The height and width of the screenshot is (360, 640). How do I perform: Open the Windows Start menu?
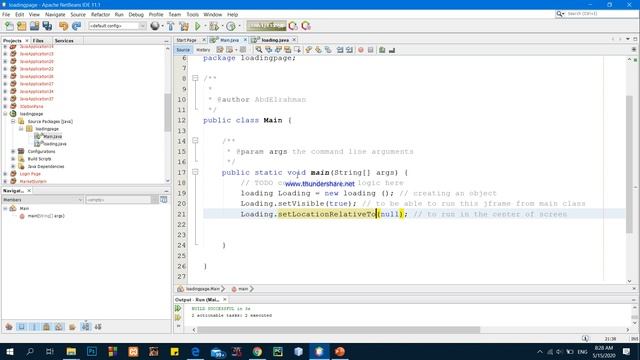click(9, 351)
